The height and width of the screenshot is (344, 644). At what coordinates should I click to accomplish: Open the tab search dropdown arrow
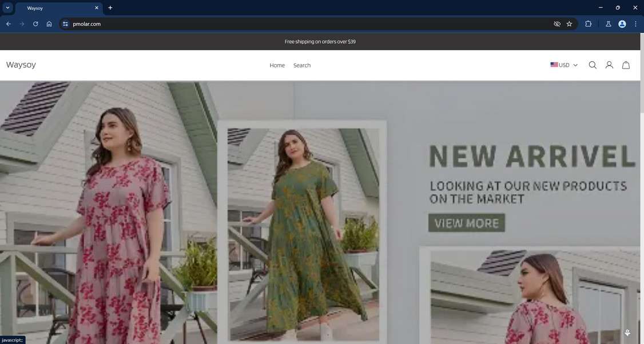(7, 8)
